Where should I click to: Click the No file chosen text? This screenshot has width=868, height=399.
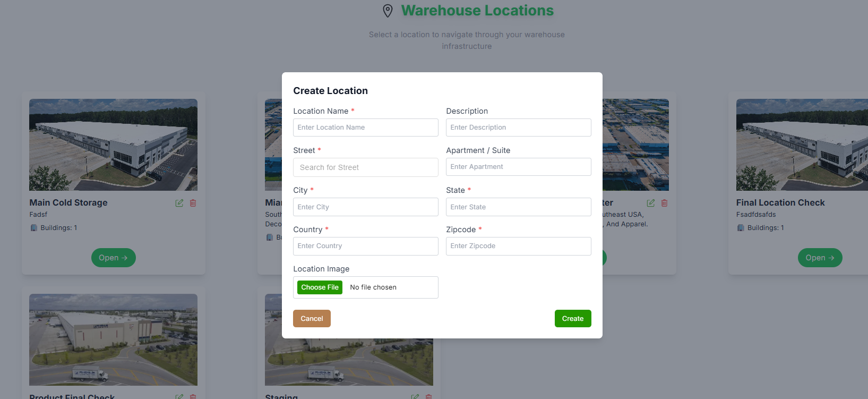(373, 287)
